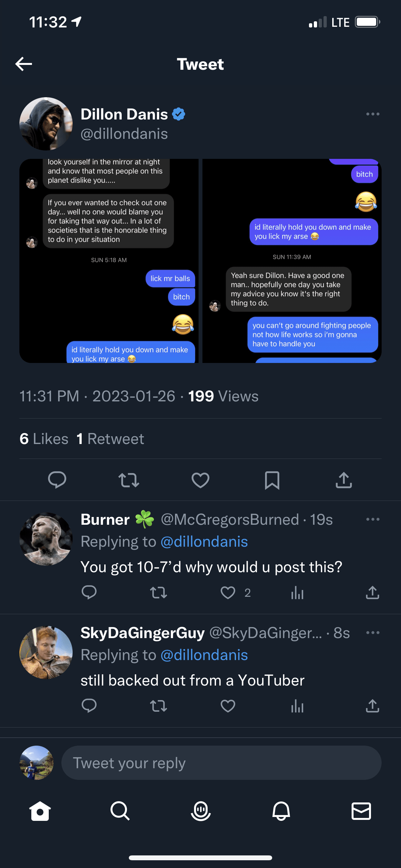This screenshot has width=401, height=868.
Task: Expand options menu on SkyDaGingerGuy's reply
Action: pyautogui.click(x=373, y=633)
